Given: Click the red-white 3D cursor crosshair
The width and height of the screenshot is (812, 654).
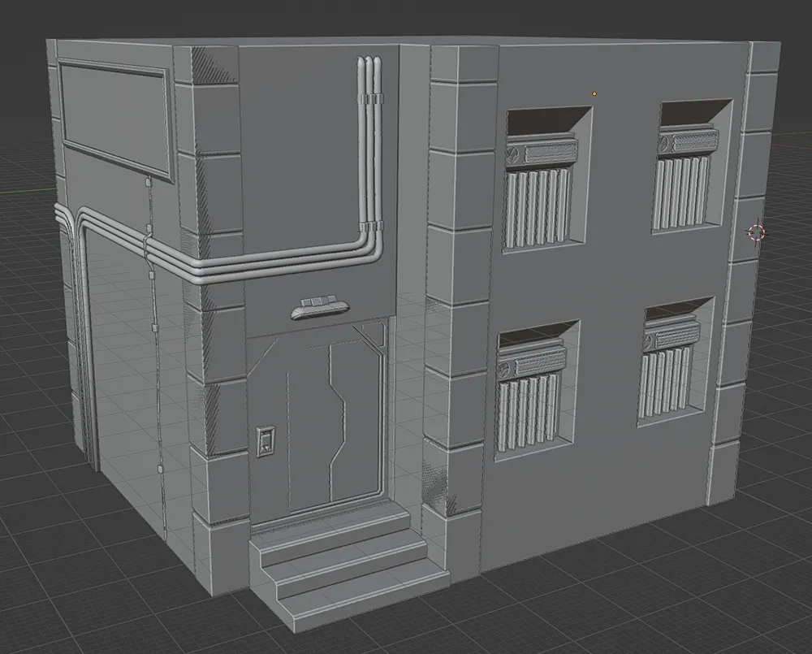Looking at the screenshot, I should pos(757,232).
